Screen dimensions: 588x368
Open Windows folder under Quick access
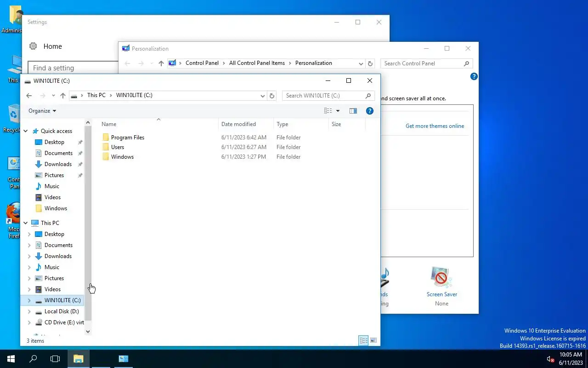click(x=56, y=208)
